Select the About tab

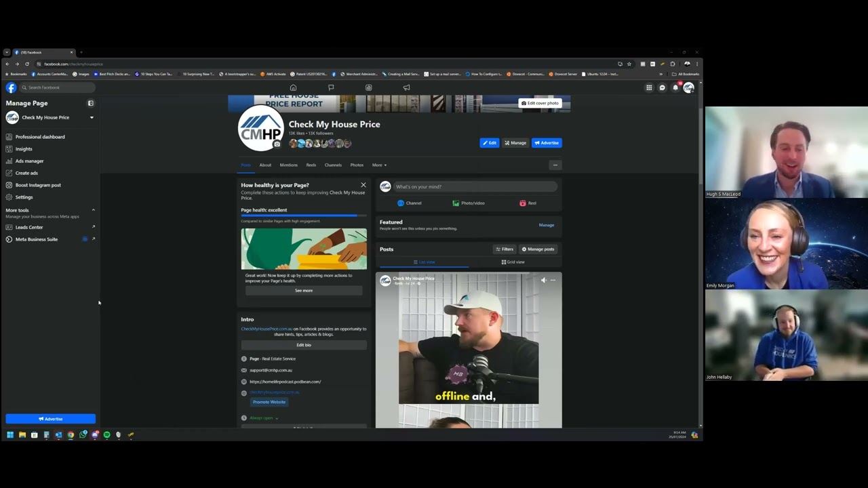pyautogui.click(x=265, y=165)
